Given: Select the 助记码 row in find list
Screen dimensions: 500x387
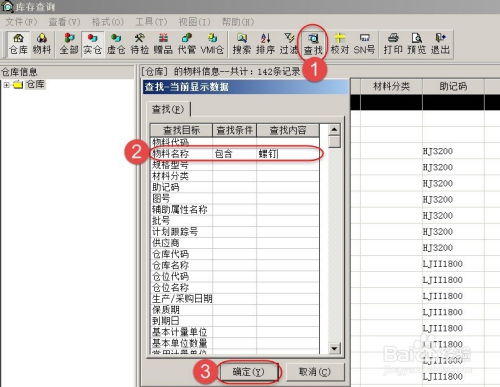Looking at the screenshot, I should click(235, 187).
